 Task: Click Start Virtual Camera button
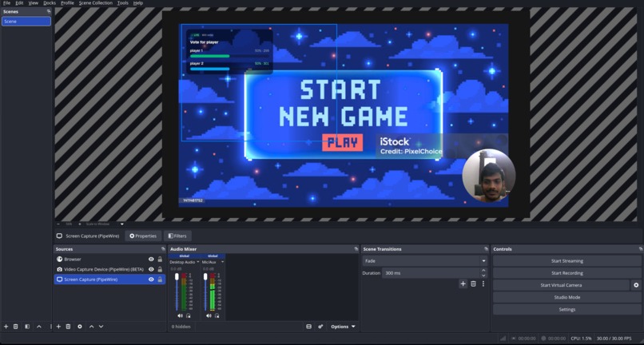tap(561, 285)
